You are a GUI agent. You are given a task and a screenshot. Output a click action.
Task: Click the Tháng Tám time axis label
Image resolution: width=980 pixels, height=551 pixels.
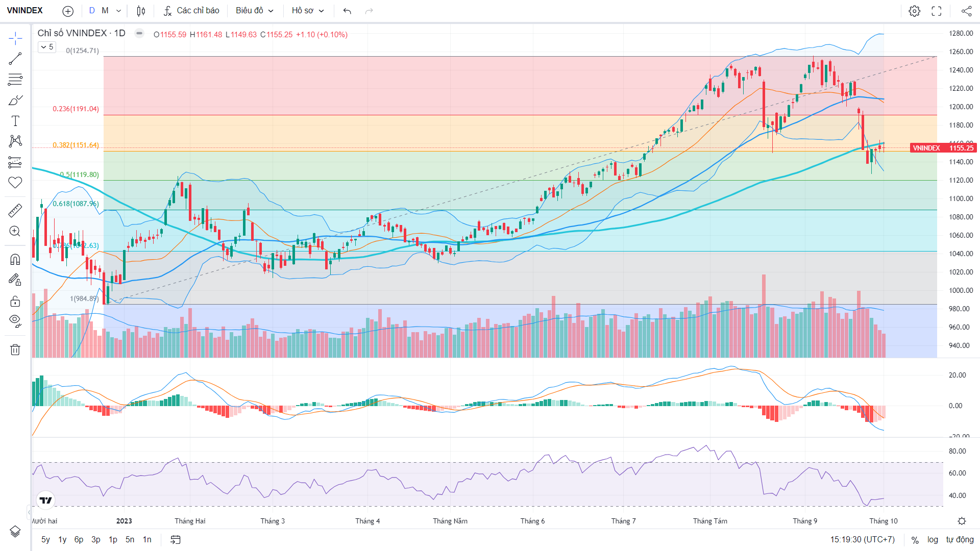pyautogui.click(x=710, y=521)
